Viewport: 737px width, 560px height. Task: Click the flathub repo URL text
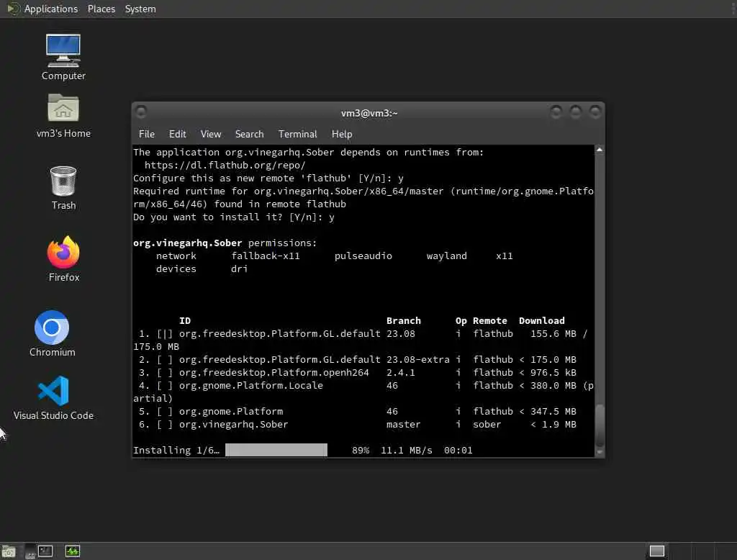click(225, 165)
